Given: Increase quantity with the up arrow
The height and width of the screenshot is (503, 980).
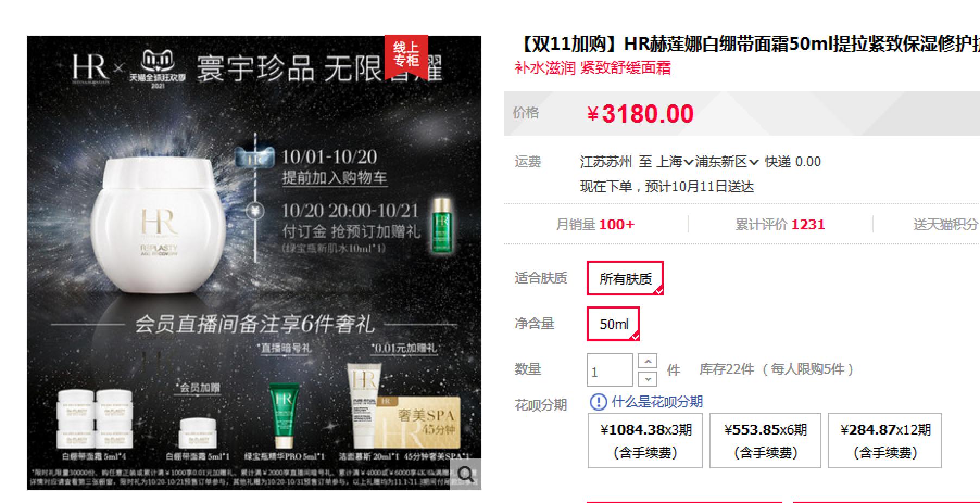Looking at the screenshot, I should click(x=648, y=361).
